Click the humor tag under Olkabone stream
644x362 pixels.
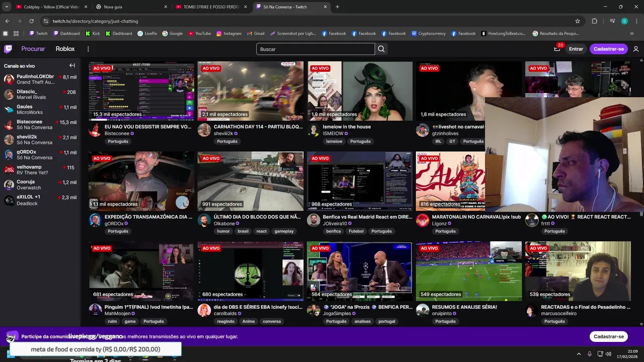click(x=223, y=231)
